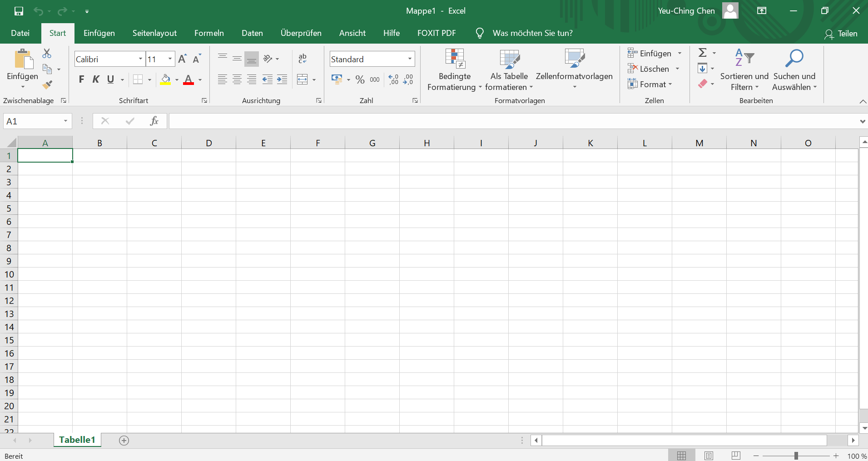Click the save disk icon
The width and height of the screenshot is (868, 461).
(19, 11)
